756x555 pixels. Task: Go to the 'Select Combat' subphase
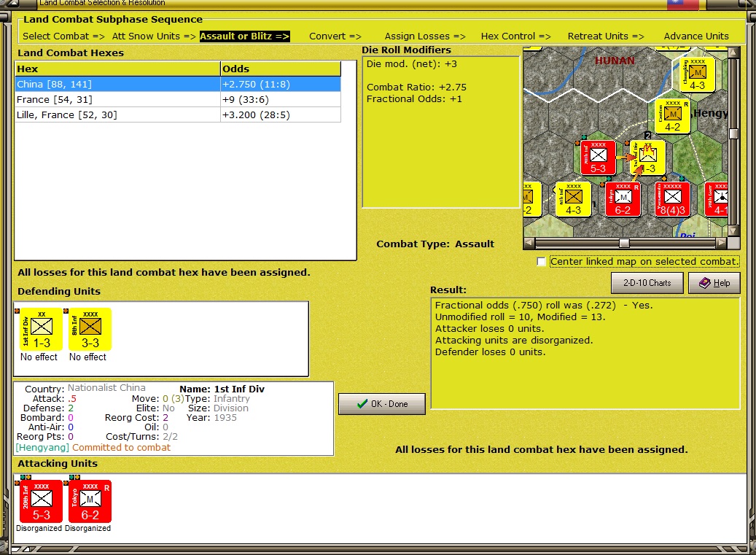pyautogui.click(x=63, y=36)
